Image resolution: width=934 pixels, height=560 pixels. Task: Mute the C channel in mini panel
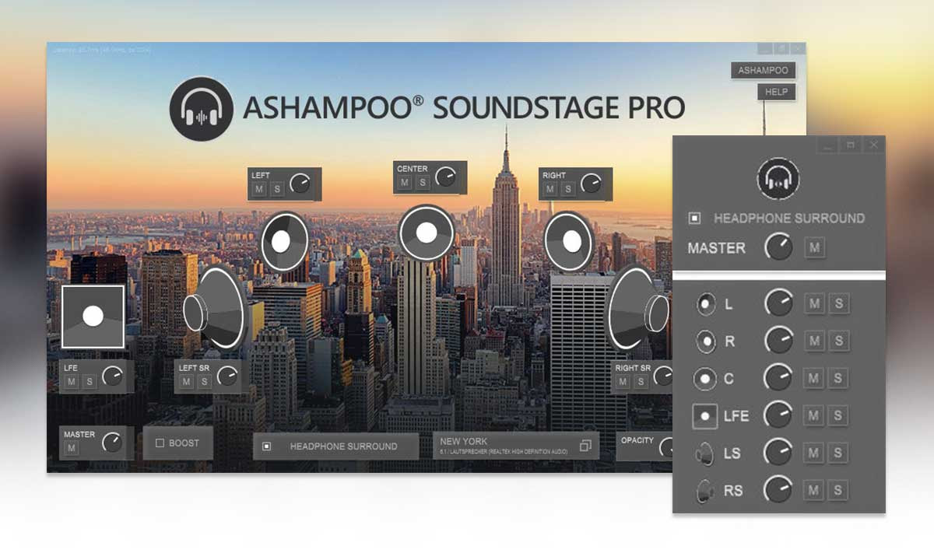[x=815, y=379]
